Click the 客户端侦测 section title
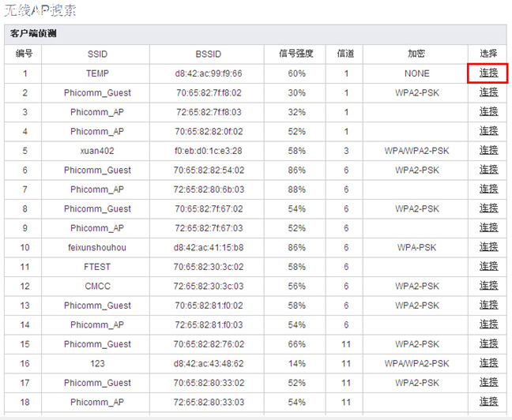 [33, 34]
